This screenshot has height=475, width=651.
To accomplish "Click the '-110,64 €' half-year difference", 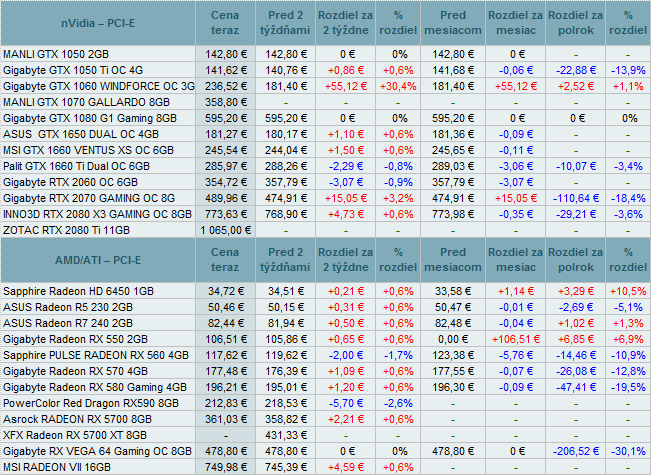I will click(576, 198).
